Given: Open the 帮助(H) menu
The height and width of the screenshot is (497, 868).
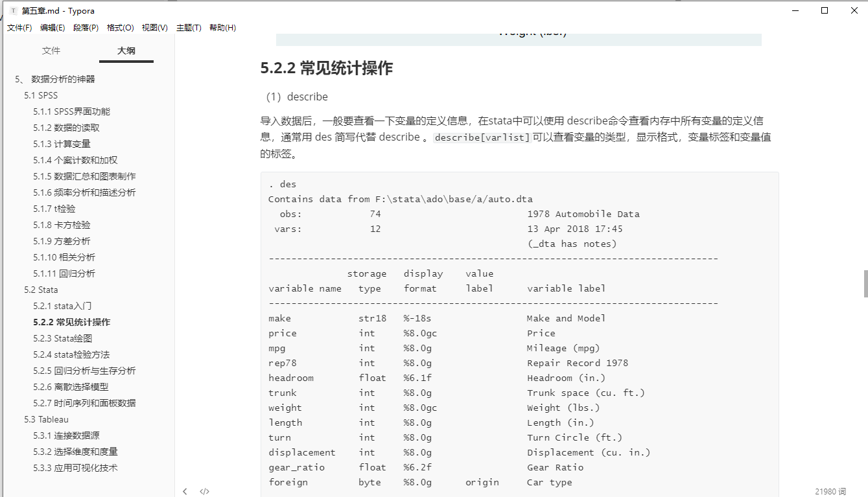Looking at the screenshot, I should tap(223, 28).
